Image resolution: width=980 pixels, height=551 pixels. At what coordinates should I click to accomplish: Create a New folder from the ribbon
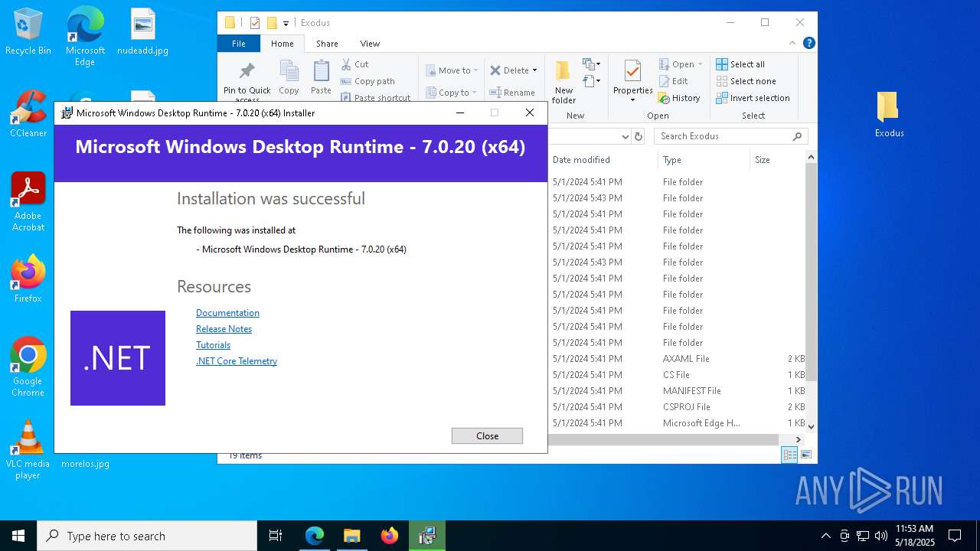pyautogui.click(x=563, y=83)
